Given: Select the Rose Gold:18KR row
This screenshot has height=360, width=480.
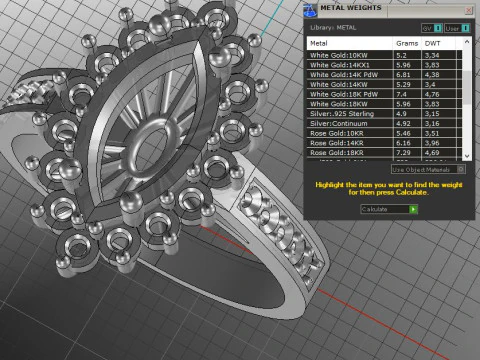Looking at the screenshot, I should tap(384, 153).
